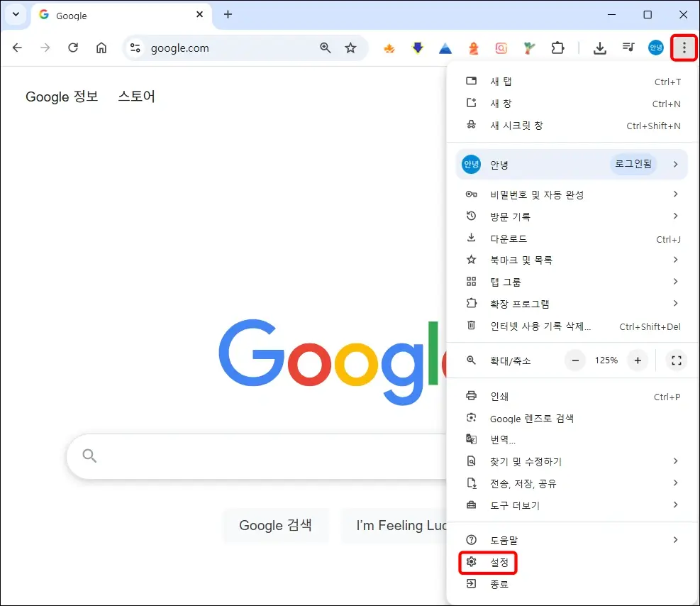Click the Google search input box
700x606 pixels.
[257, 456]
